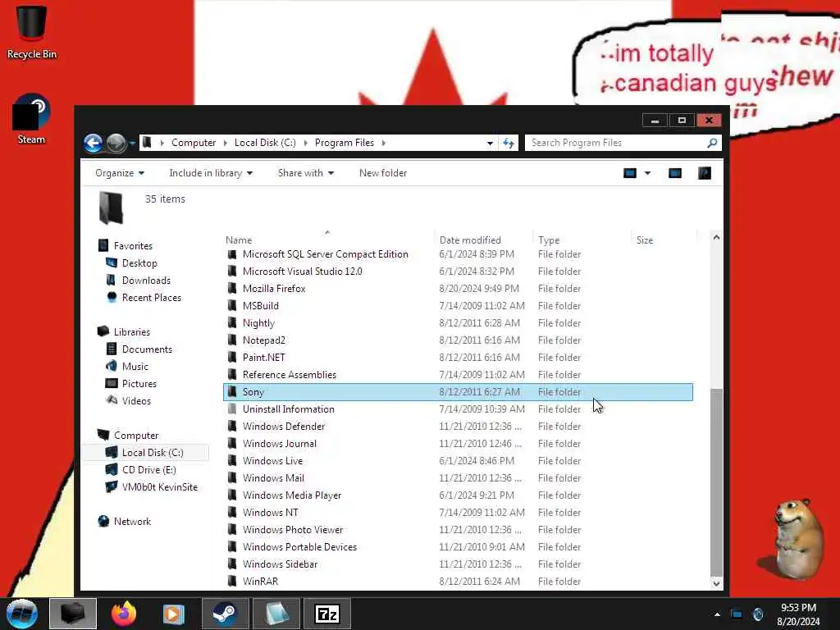
Task: Show hidden tray icons arrow
Action: click(717, 614)
